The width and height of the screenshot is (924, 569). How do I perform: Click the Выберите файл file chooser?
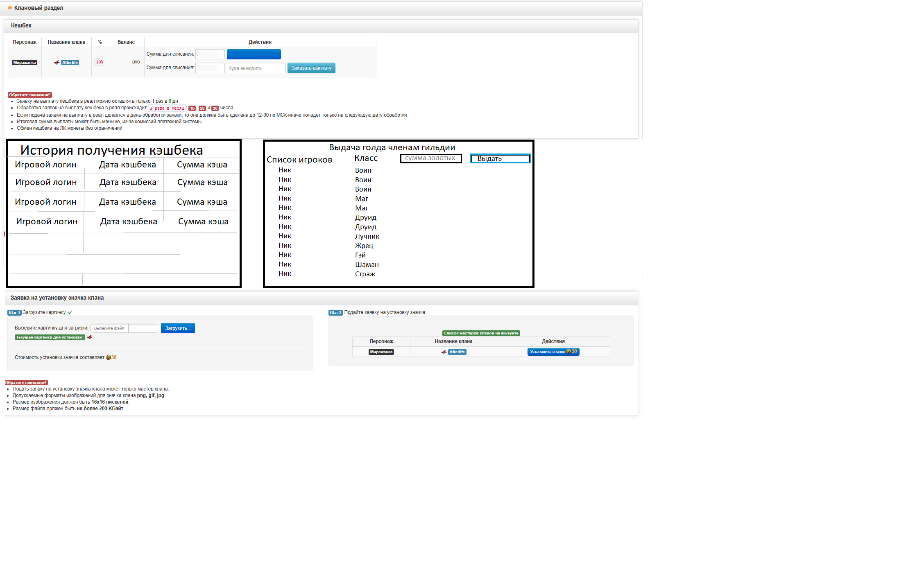pyautogui.click(x=109, y=328)
